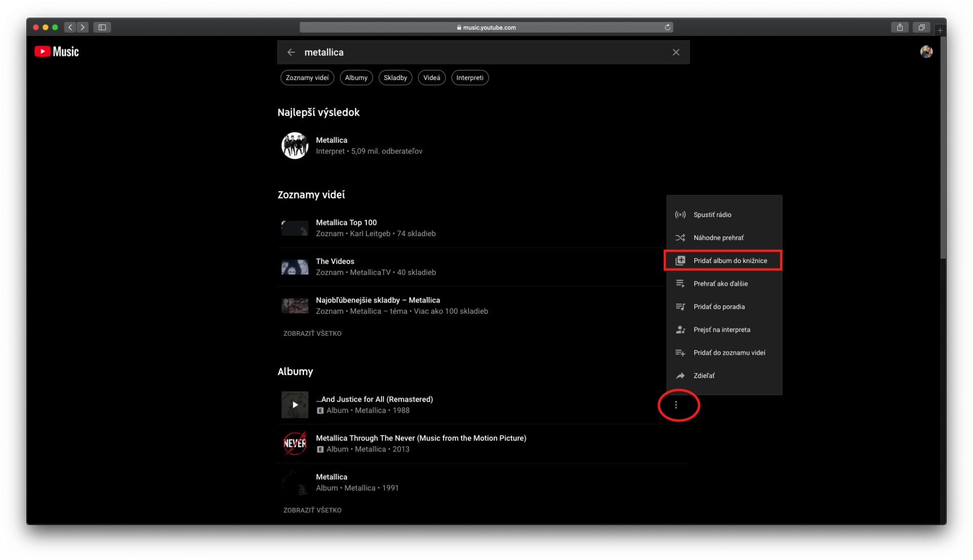Click the shuffle icon next to Náhodne prehrať
Viewport: 973px width, 560px height.
pyautogui.click(x=680, y=238)
